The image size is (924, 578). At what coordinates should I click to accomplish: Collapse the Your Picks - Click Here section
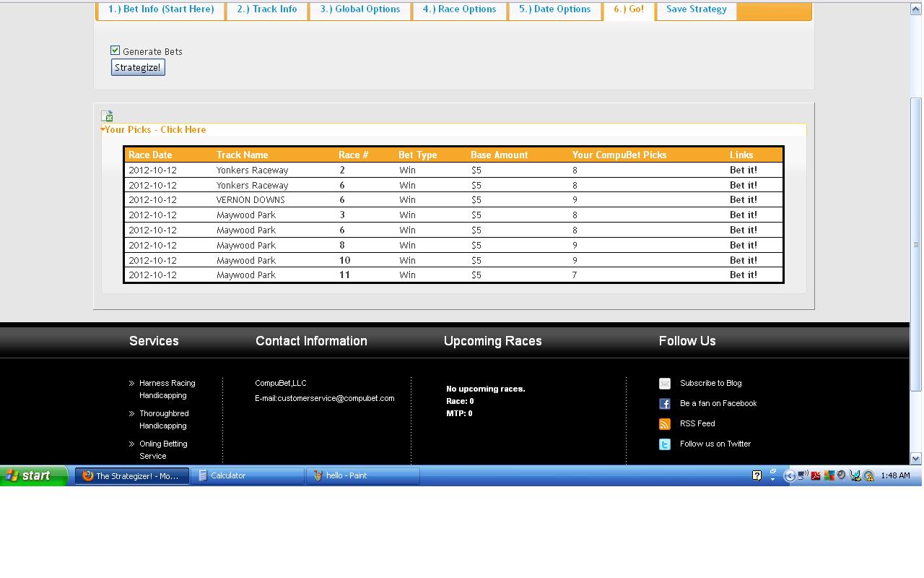(154, 130)
